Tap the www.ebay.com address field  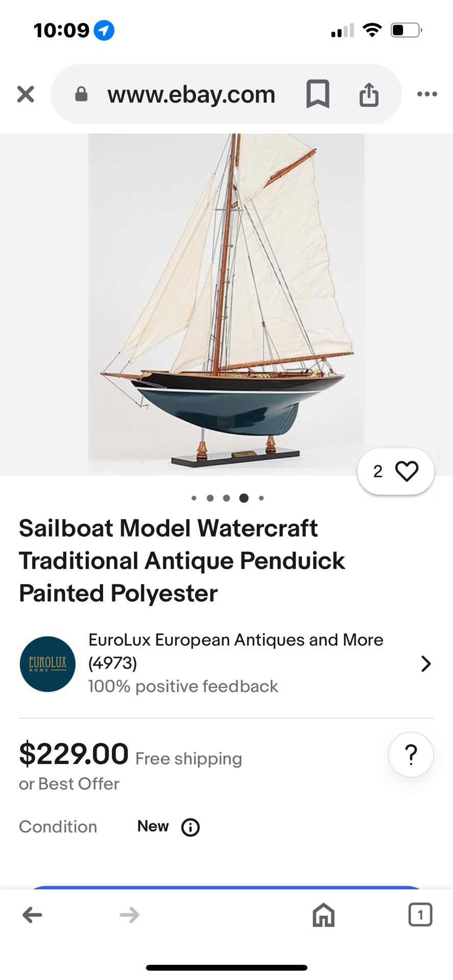191,94
